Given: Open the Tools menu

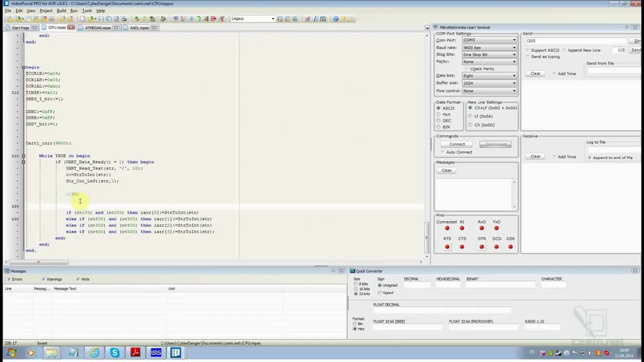Looking at the screenshot, I should [x=87, y=11].
